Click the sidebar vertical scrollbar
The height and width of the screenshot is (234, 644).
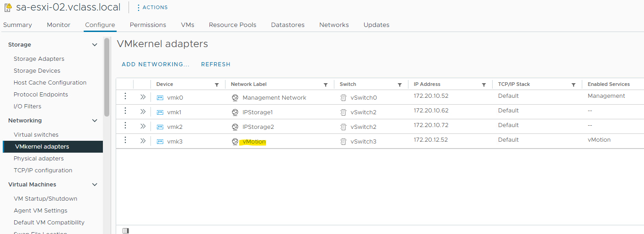pyautogui.click(x=107, y=77)
